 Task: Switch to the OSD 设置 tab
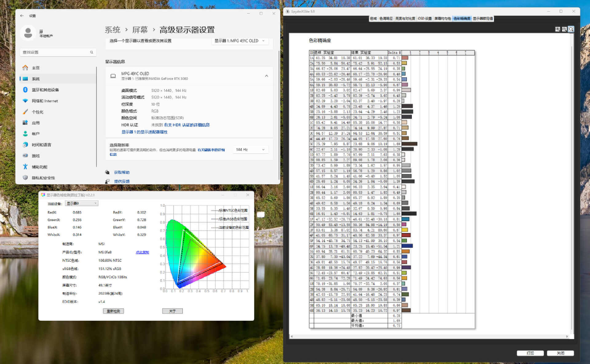tap(425, 18)
